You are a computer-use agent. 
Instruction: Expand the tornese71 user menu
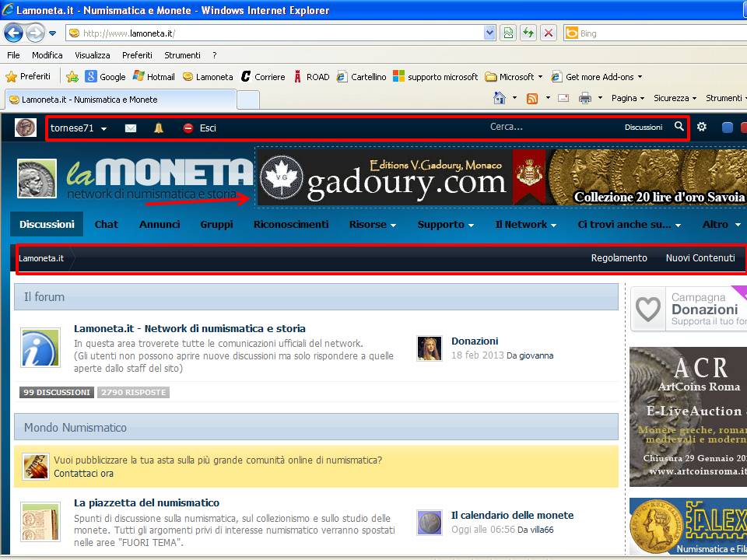point(79,128)
